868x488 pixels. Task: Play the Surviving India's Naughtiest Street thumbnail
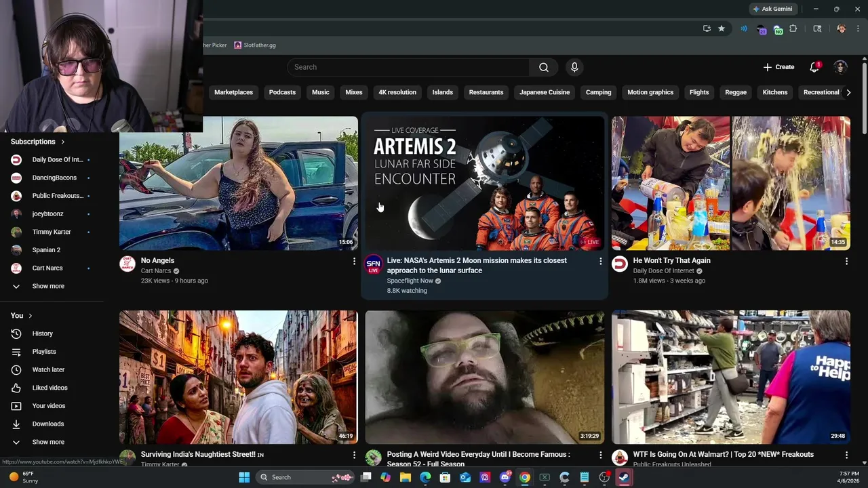pos(239,377)
